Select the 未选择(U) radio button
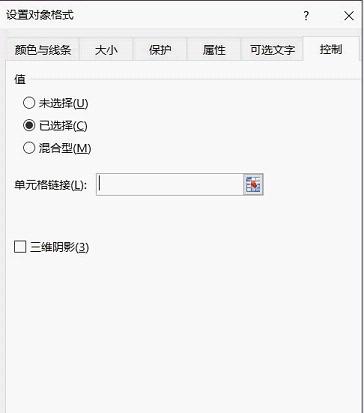364x413 pixels. (x=29, y=103)
